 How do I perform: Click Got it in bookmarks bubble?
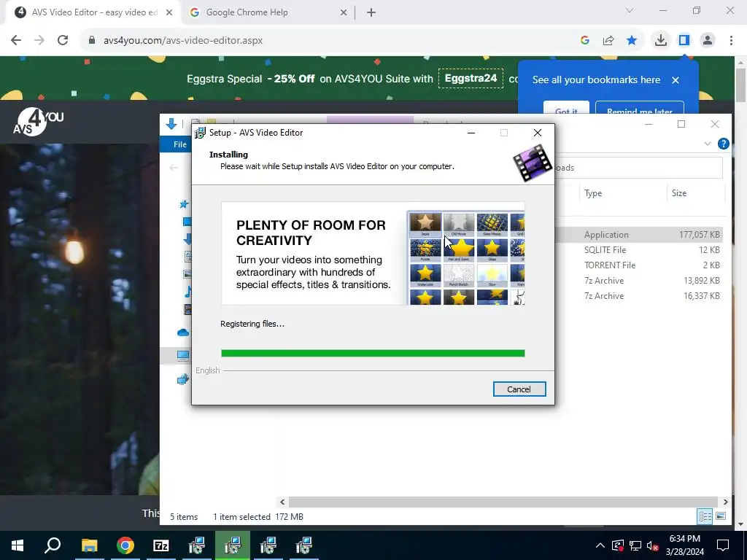click(566, 109)
